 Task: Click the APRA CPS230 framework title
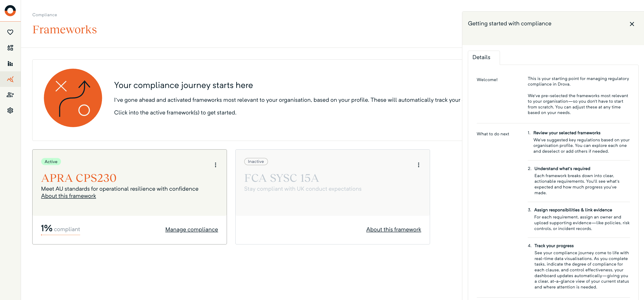tap(79, 178)
